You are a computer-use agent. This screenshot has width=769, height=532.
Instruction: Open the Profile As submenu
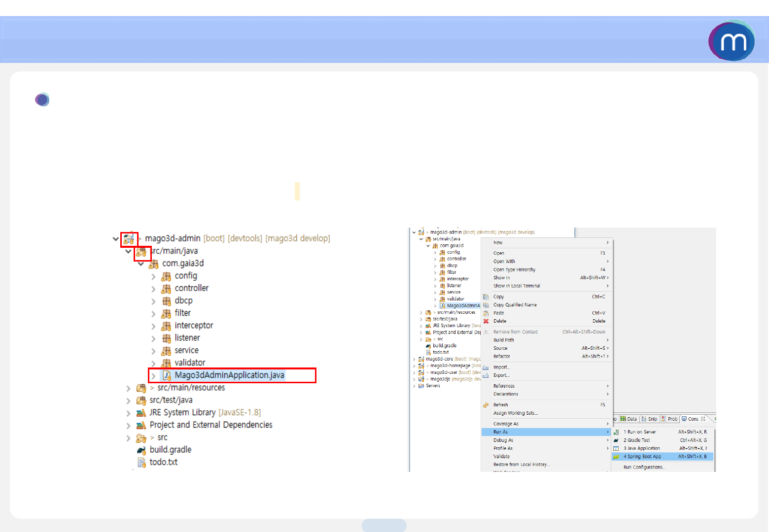(x=547, y=448)
